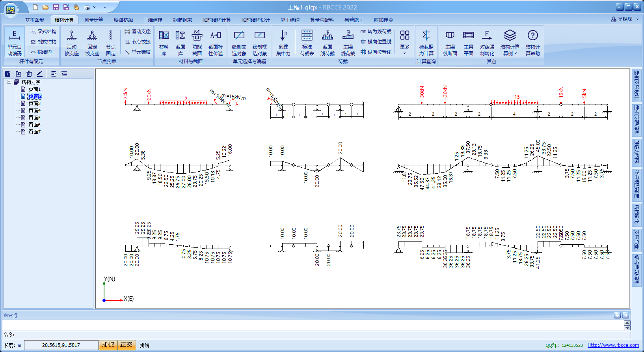The width and height of the screenshot is (644, 352).
Task: Open the 材料库 material library
Action: [164, 43]
